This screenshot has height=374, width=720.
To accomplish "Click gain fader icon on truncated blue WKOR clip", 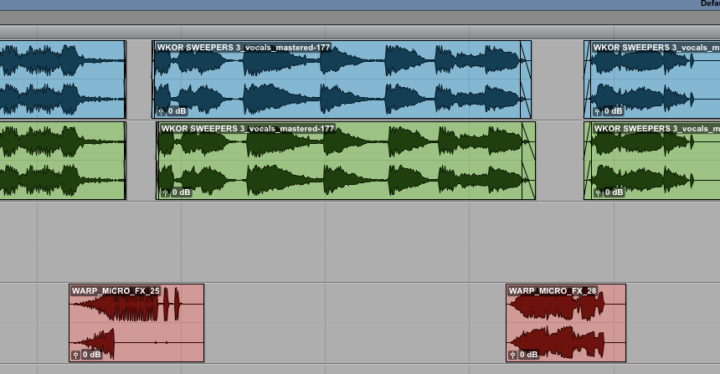I will [597, 111].
